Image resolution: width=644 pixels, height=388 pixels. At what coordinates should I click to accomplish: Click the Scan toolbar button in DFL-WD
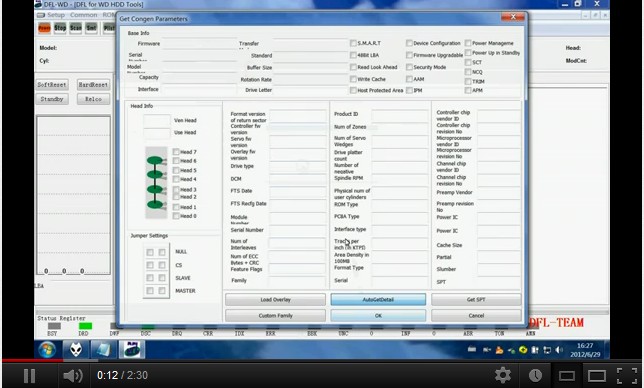point(76,28)
